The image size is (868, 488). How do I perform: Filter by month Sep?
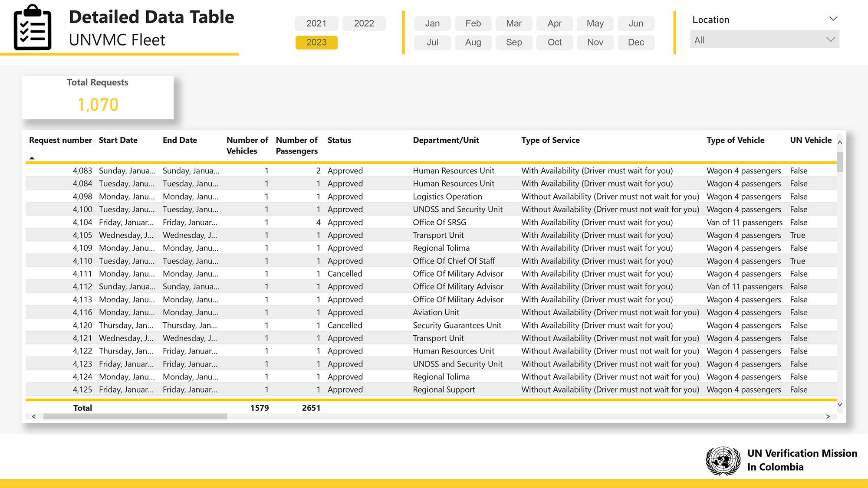point(514,43)
